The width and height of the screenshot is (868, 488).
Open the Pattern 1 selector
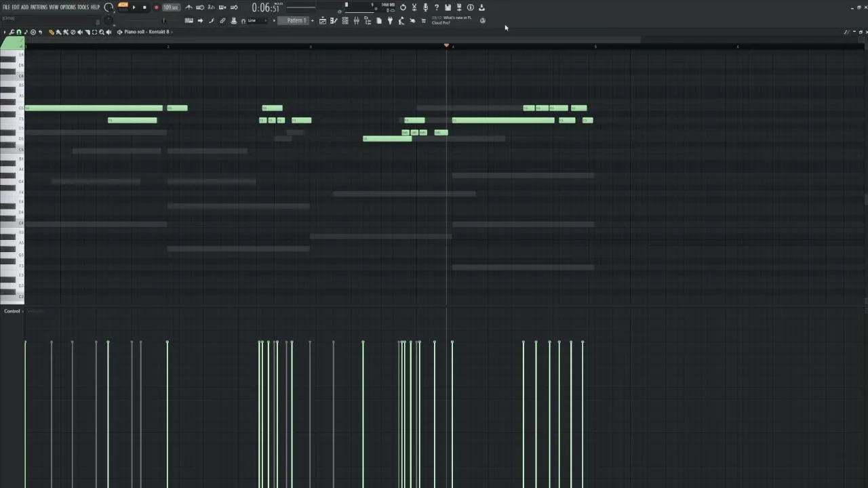295,20
